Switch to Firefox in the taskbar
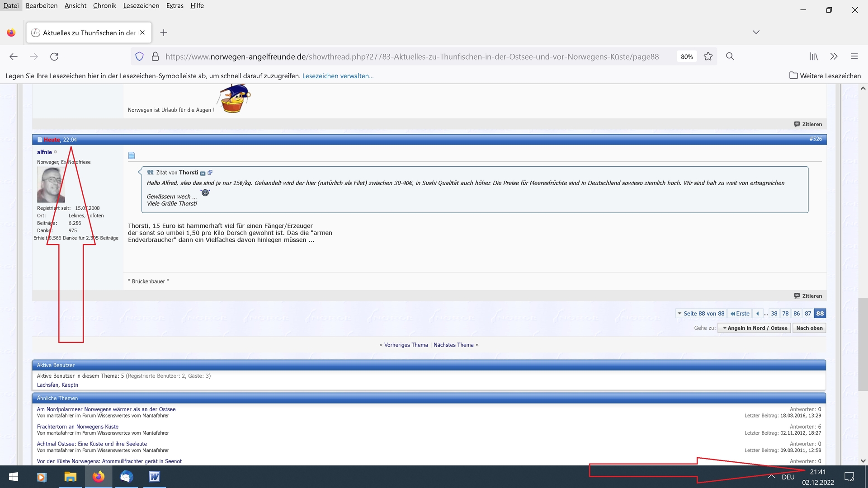This screenshot has width=868, height=488. [x=99, y=477]
